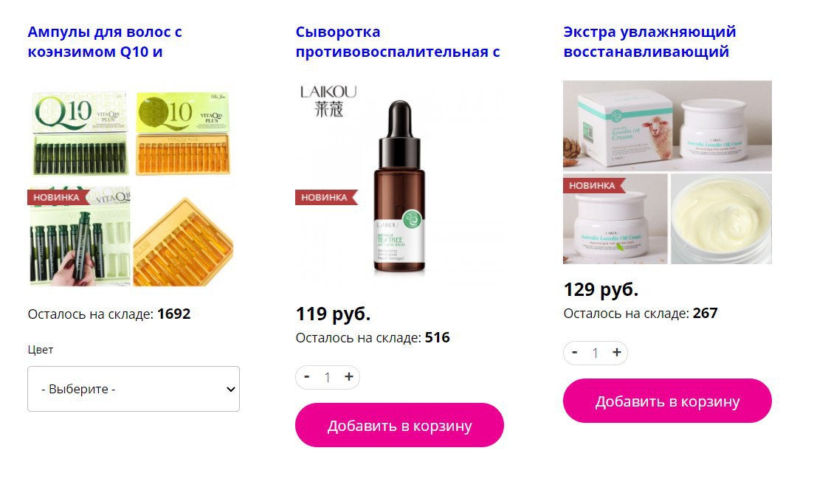The height and width of the screenshot is (504, 814).
Task: Increase lanolin cream quantity with plus button
Action: [617, 353]
